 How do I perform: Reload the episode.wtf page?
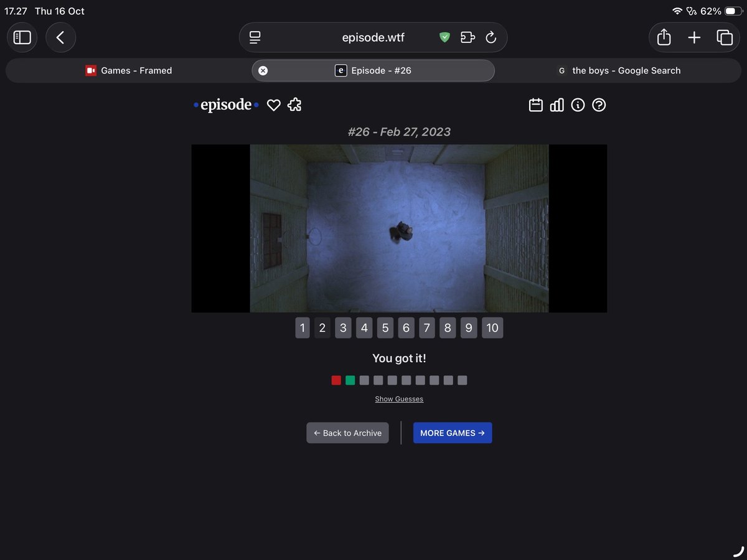(x=491, y=37)
